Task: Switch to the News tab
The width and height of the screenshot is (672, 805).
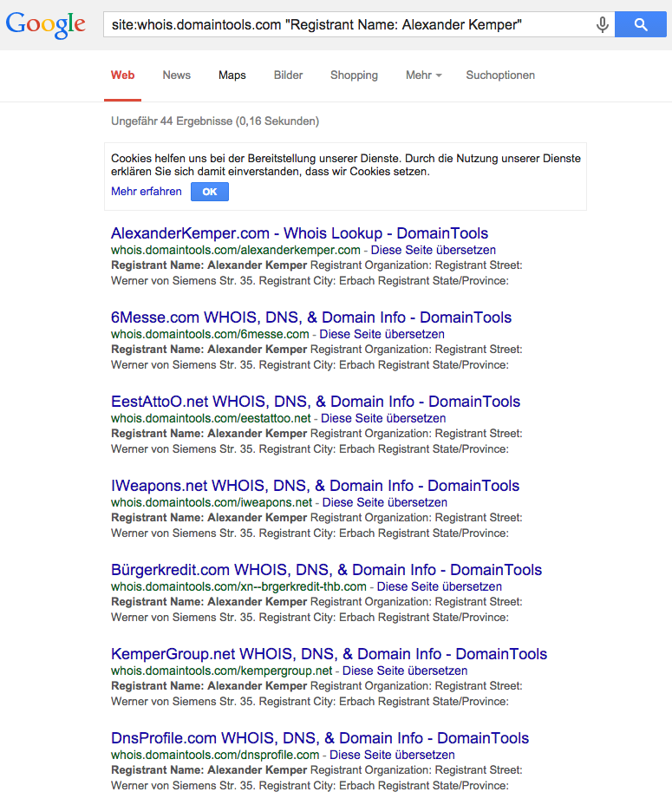Action: coord(176,75)
